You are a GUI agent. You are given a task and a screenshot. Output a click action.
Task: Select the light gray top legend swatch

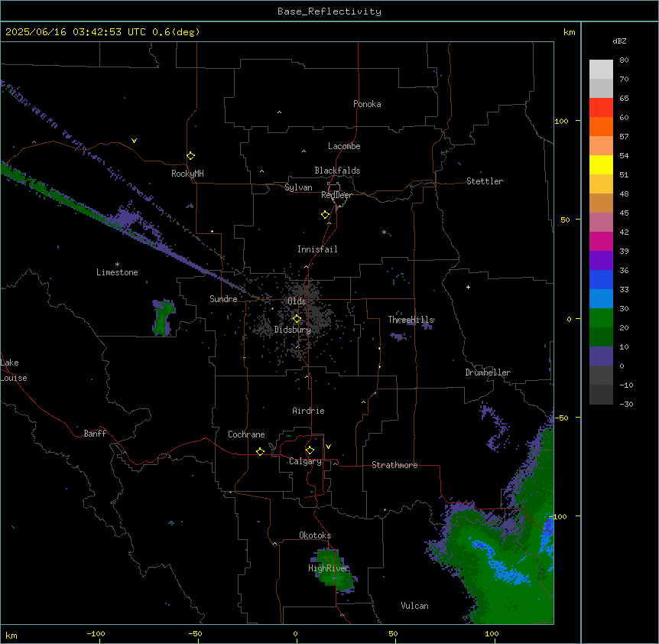601,69
